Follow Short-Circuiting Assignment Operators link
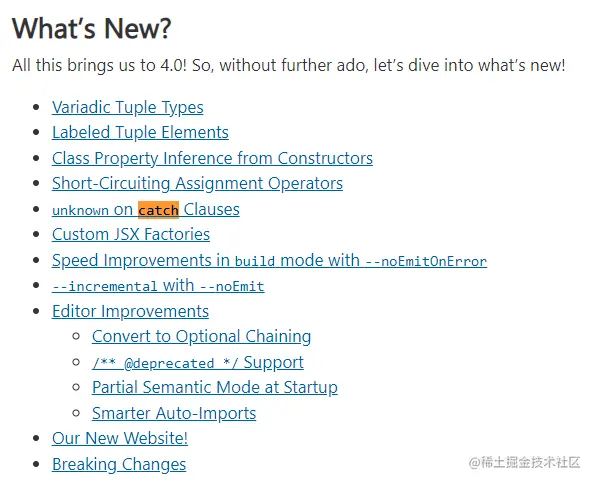This screenshot has height=484, width=595. point(197,183)
